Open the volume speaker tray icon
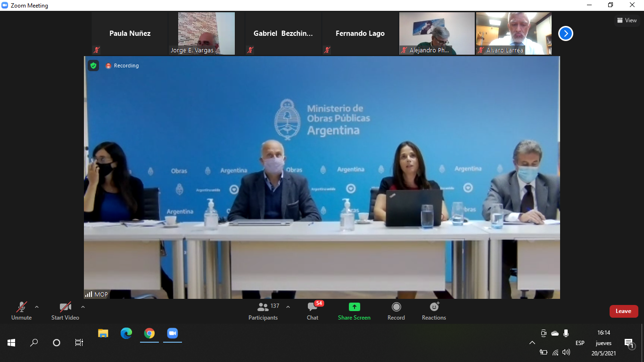 [x=566, y=352]
